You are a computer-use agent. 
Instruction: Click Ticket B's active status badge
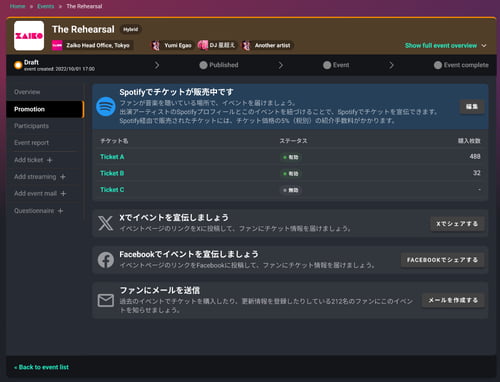pos(291,173)
